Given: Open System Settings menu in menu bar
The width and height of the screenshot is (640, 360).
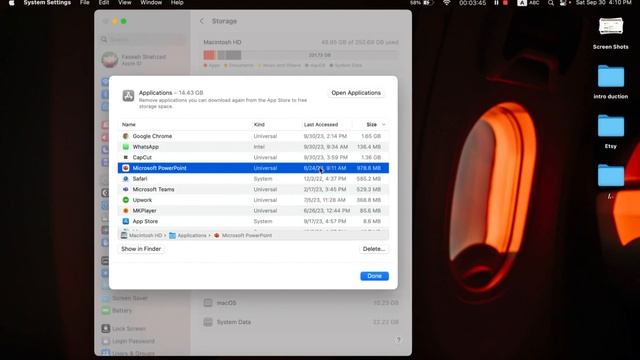Looking at the screenshot, I should click(x=47, y=3).
